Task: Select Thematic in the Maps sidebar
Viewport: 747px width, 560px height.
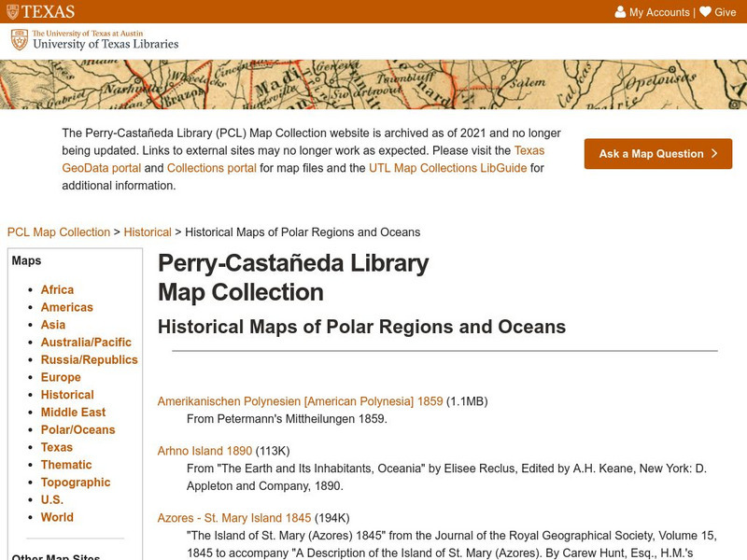Action: (66, 465)
